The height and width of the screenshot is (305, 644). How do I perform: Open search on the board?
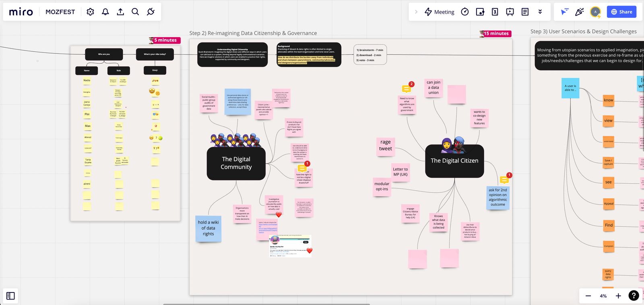[x=135, y=12]
